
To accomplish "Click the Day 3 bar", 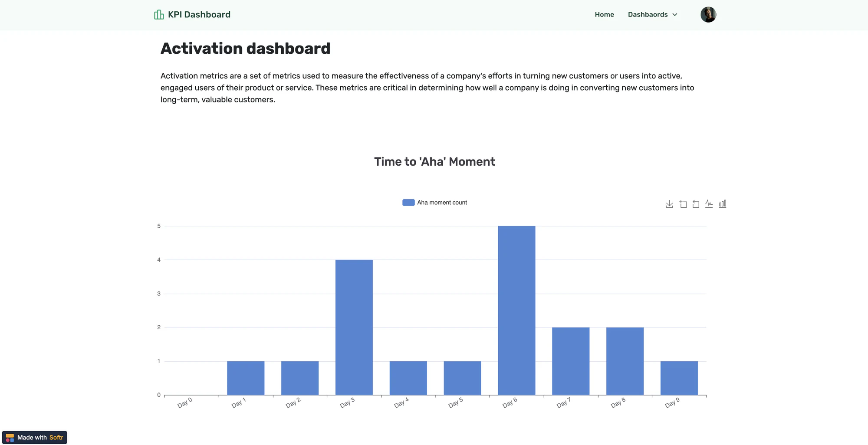I will click(354, 327).
